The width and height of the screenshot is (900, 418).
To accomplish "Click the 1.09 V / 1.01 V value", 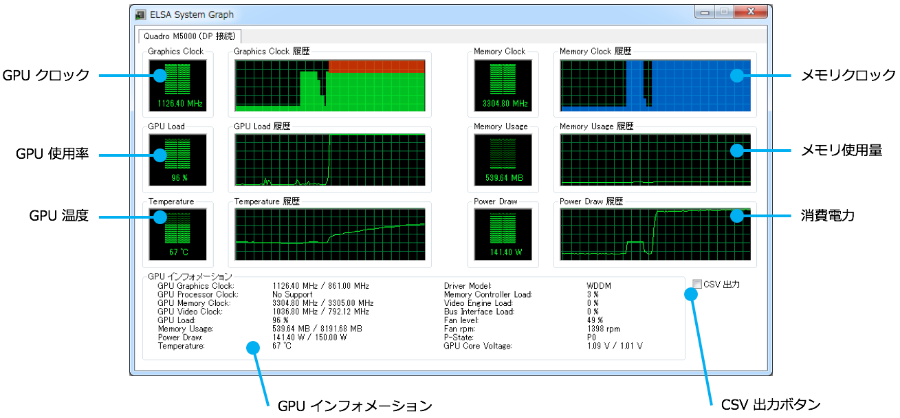I will point(615,346).
